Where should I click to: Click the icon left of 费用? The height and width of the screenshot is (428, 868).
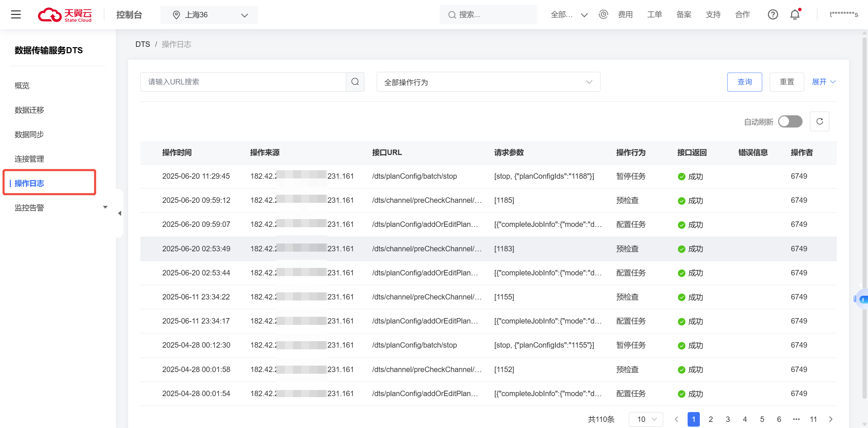(604, 15)
